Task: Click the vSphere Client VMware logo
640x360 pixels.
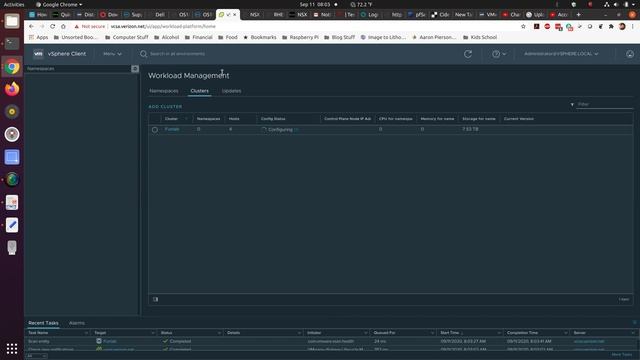Action: (38, 54)
